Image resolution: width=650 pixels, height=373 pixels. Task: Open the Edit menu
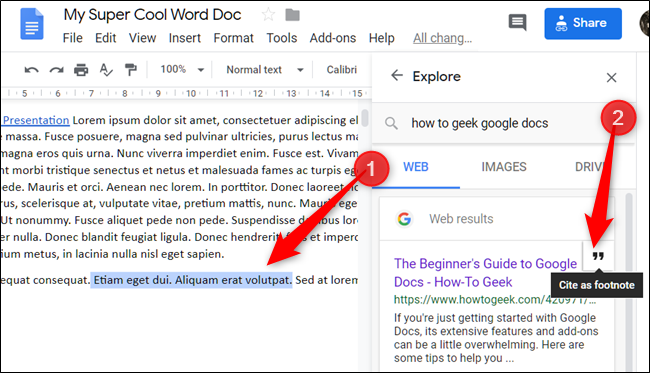pyautogui.click(x=105, y=38)
